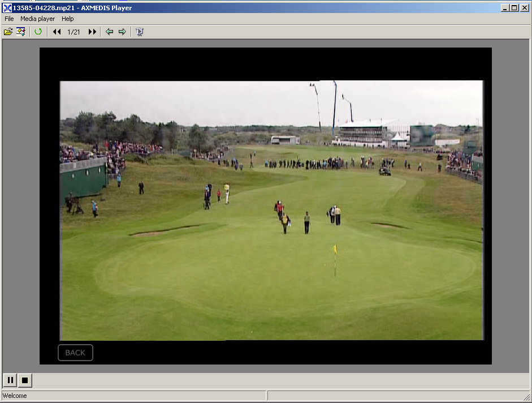Advance to next item with fast-forward arrows
532x403 pixels.
pyautogui.click(x=92, y=32)
